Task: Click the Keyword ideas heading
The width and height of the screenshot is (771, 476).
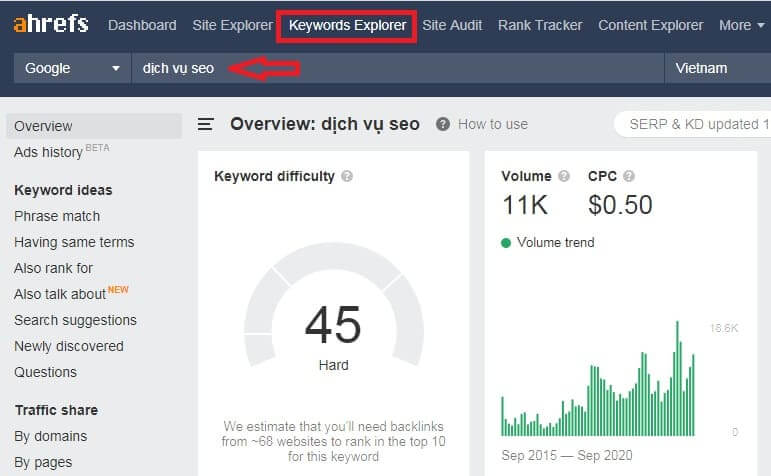Action: (63, 190)
